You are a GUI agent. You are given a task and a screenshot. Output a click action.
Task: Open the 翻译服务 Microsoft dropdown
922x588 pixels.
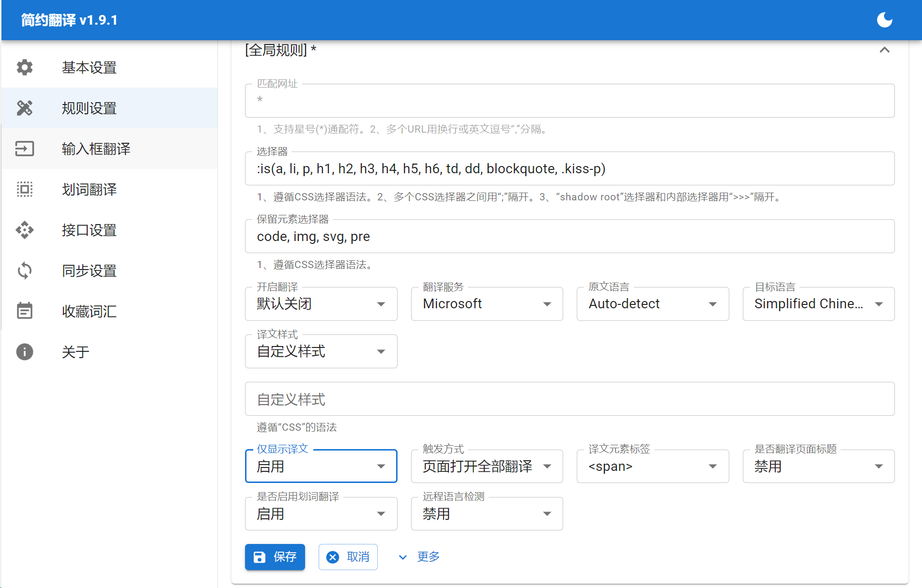[487, 304]
